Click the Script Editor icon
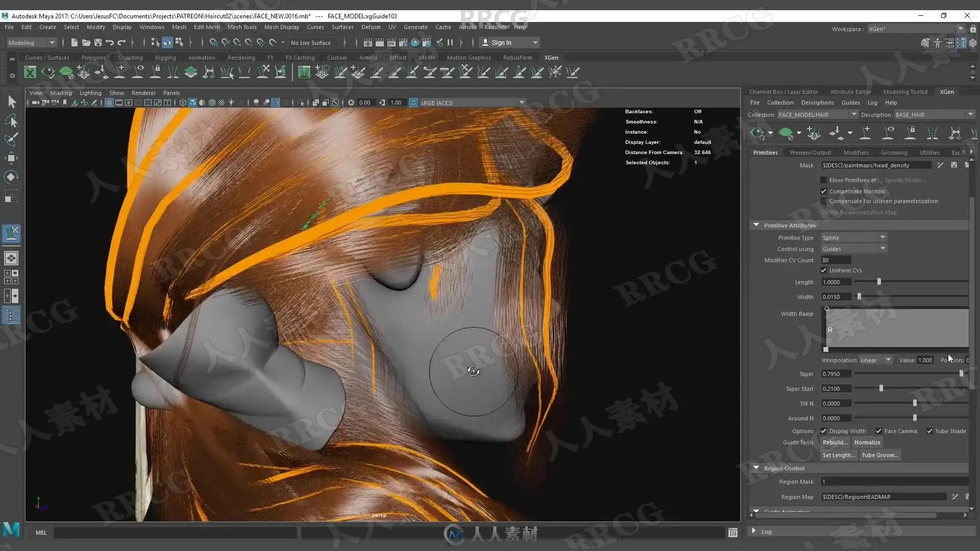The width and height of the screenshot is (980, 551). (x=733, y=533)
